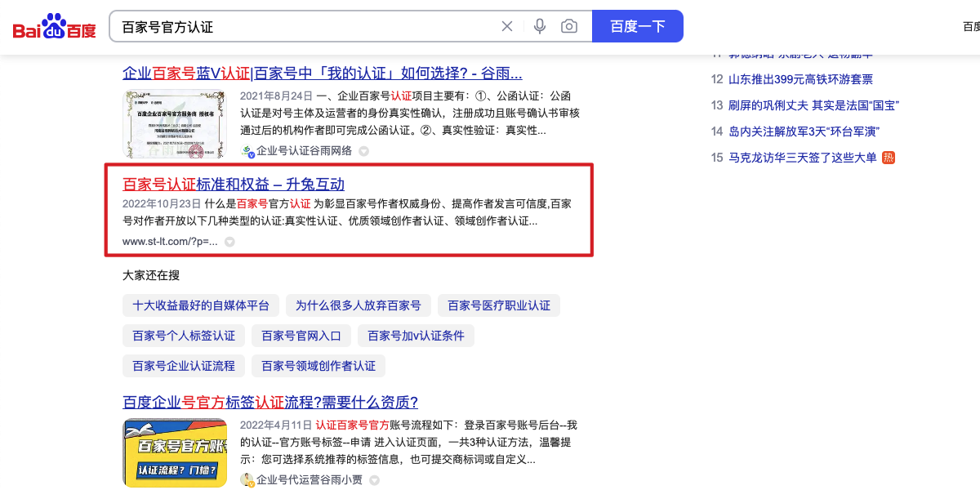Click the URL www.st-lt.com/?p=...
The image size is (980, 490).
tap(170, 242)
